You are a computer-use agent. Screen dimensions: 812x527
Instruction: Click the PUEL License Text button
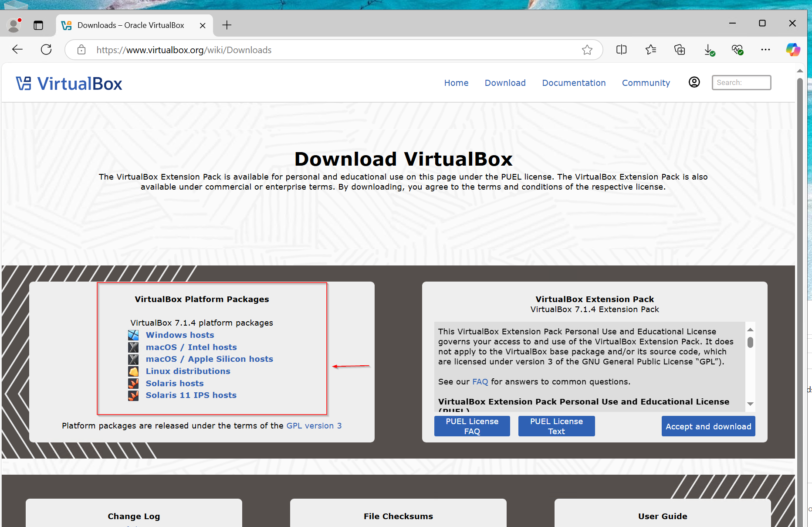pos(556,426)
